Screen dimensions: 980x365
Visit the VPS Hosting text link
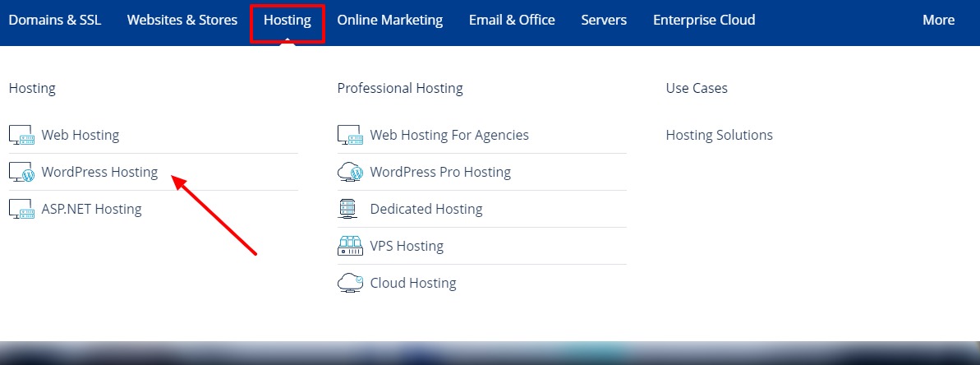pyautogui.click(x=407, y=246)
